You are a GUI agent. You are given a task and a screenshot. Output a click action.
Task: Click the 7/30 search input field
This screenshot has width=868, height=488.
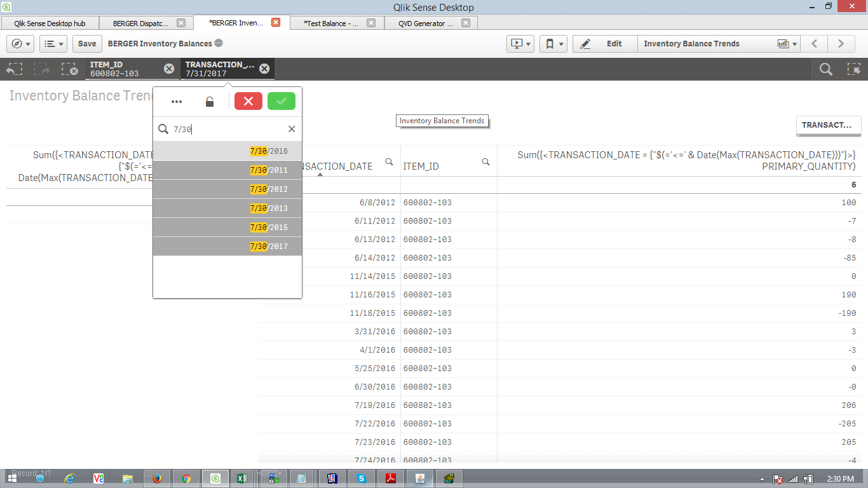227,129
